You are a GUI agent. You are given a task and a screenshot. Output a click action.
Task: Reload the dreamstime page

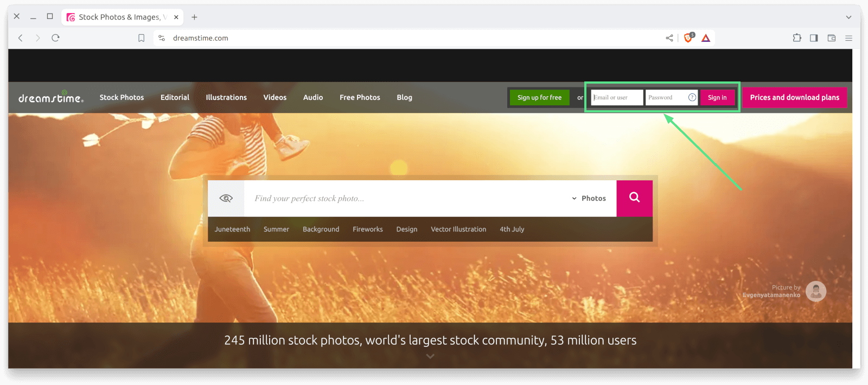(x=55, y=38)
